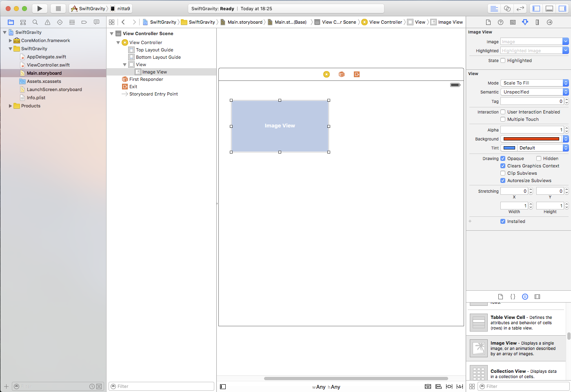
Task: Open the Assistant editor
Action: point(507,9)
